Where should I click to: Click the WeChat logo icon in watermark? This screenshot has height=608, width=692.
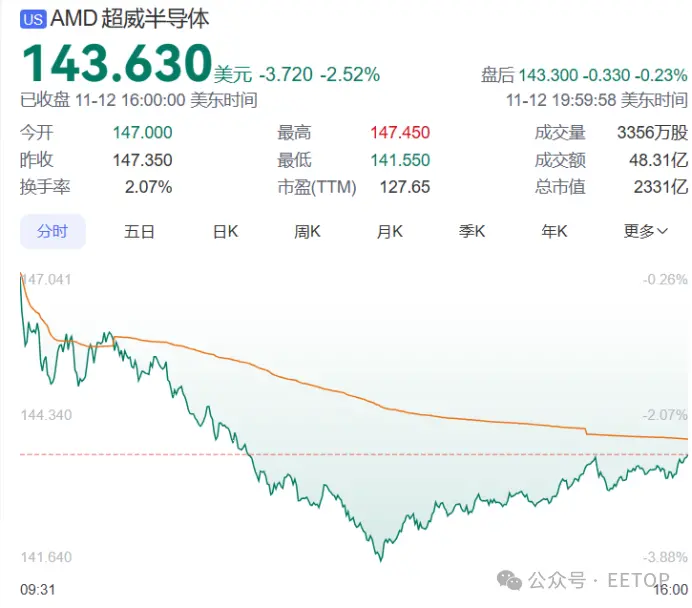[509, 580]
